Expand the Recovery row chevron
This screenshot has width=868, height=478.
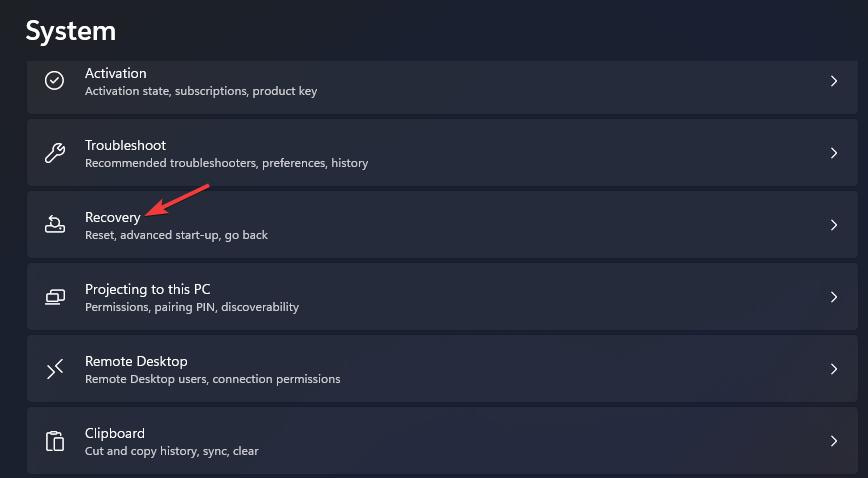(834, 225)
